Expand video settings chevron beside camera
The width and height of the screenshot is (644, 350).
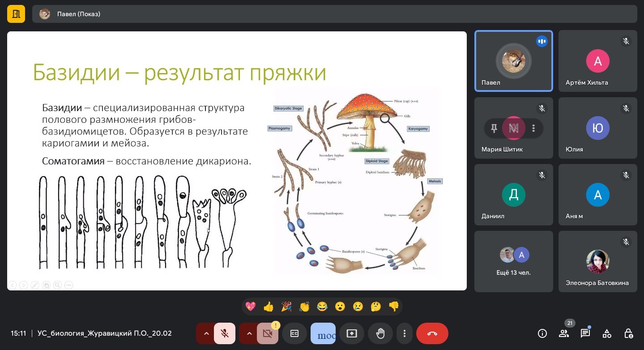coord(249,333)
